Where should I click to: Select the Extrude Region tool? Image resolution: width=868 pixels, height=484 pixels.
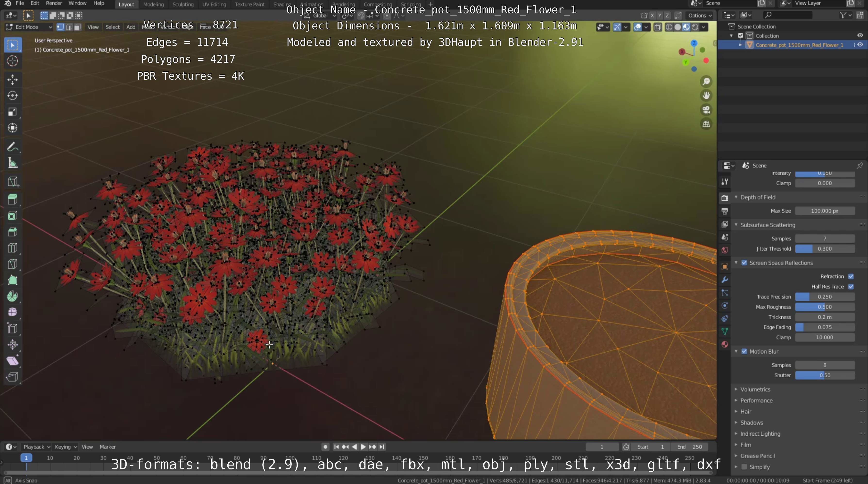click(x=13, y=199)
